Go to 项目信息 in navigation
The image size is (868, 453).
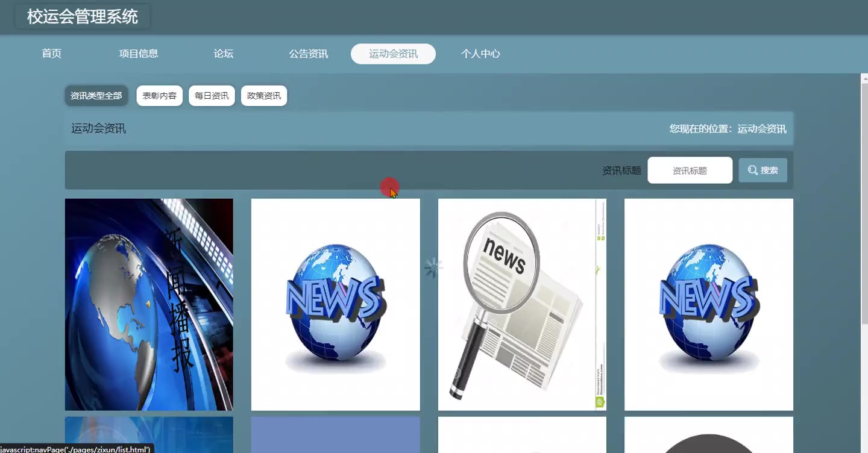coord(139,54)
